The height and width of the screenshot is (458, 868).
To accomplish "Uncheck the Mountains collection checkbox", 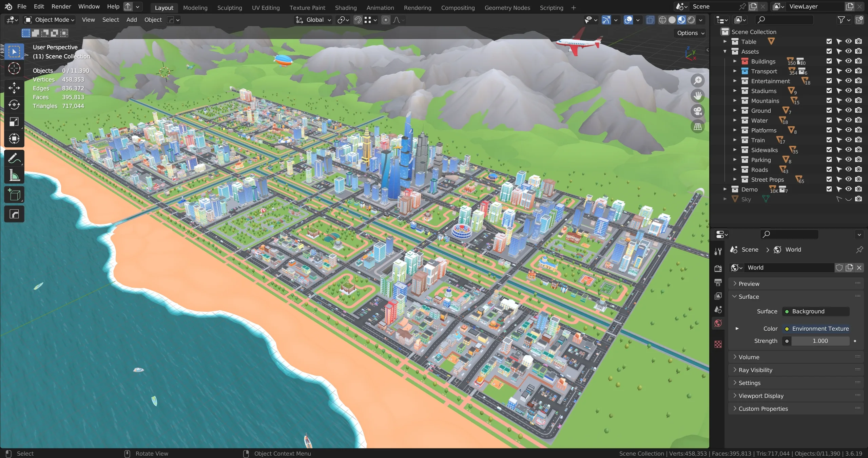I will [x=829, y=100].
